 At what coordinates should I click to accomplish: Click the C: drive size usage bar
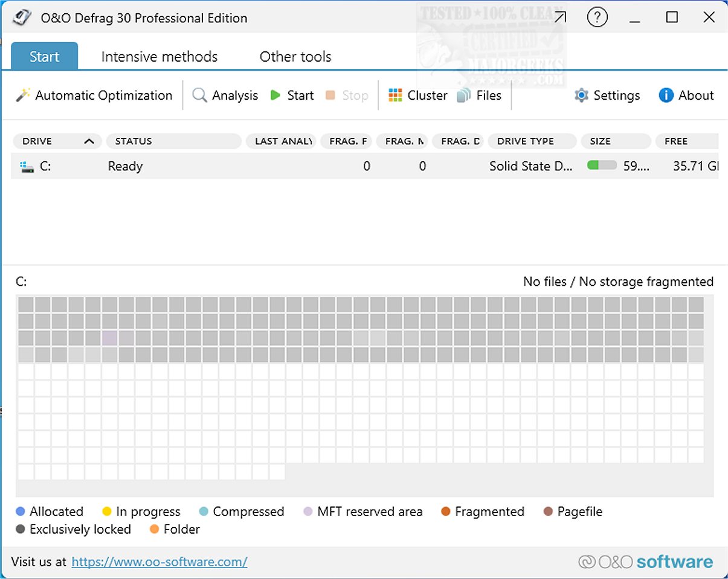pyautogui.click(x=602, y=166)
